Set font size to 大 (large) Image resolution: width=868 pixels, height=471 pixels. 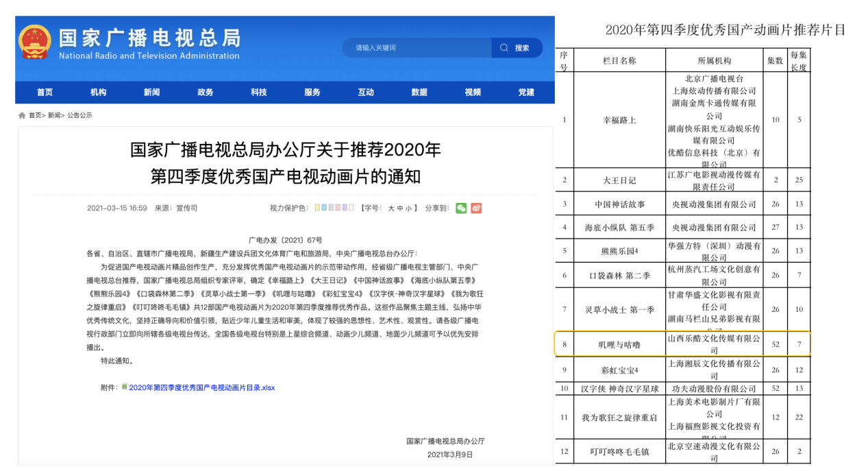click(391, 208)
